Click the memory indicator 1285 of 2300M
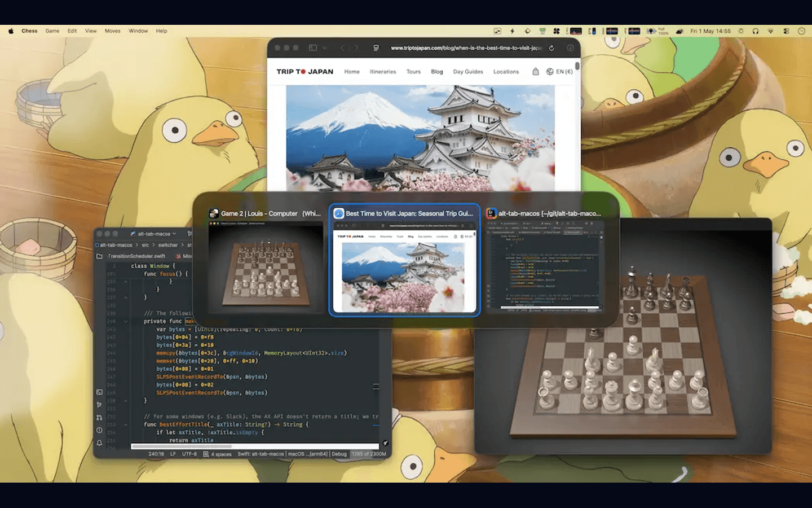Image resolution: width=812 pixels, height=508 pixels. [x=369, y=454]
